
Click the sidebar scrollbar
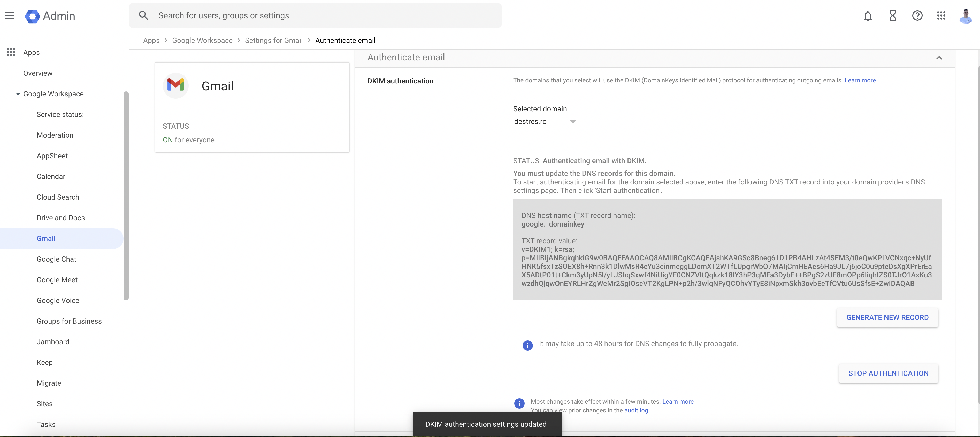coord(126,196)
